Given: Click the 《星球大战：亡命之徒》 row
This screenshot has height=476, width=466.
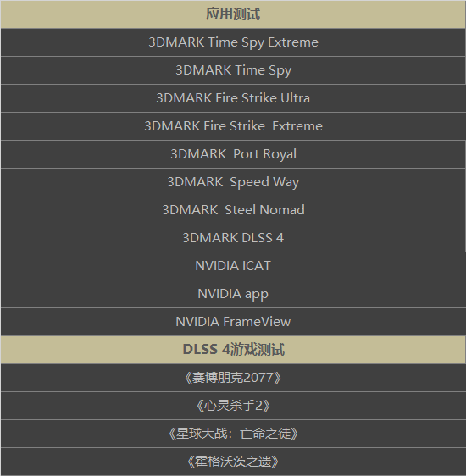Looking at the screenshot, I should tap(233, 434).
